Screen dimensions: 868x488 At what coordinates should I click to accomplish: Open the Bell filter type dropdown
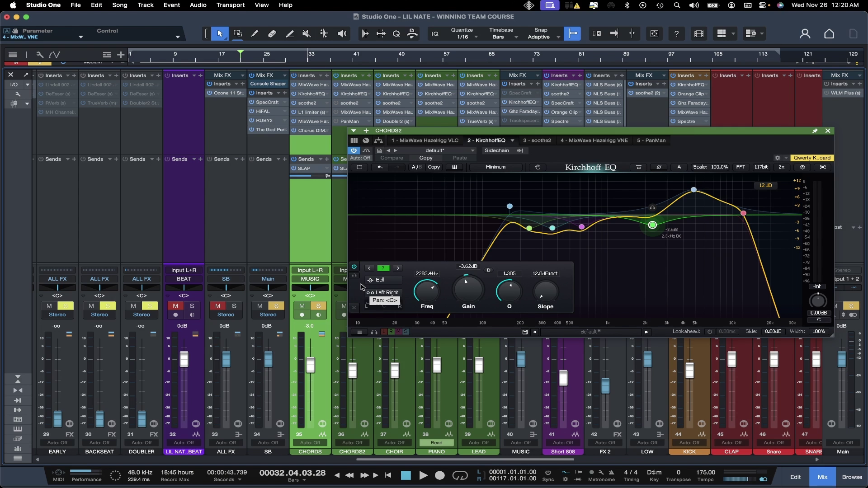[382, 280]
